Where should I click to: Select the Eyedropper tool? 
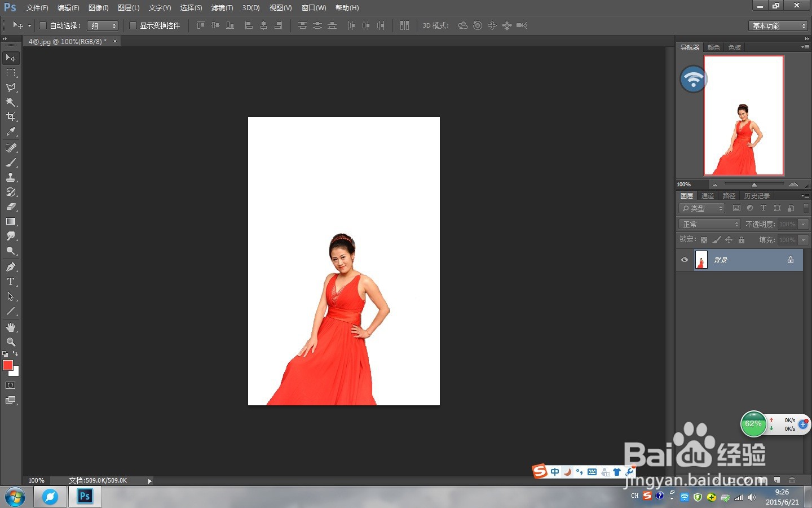pos(11,132)
